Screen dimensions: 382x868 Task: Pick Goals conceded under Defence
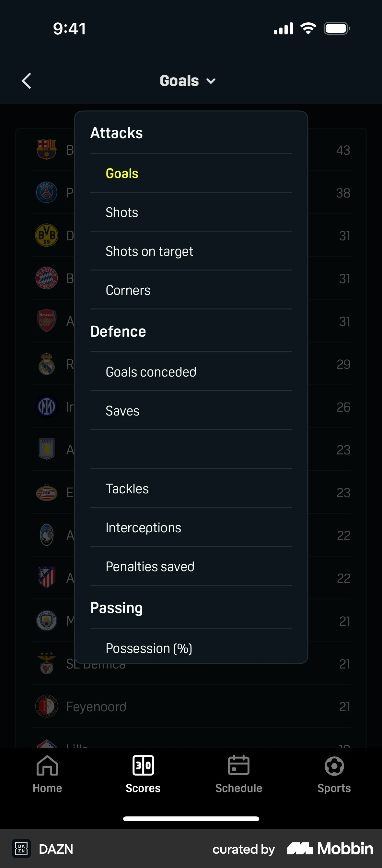151,372
